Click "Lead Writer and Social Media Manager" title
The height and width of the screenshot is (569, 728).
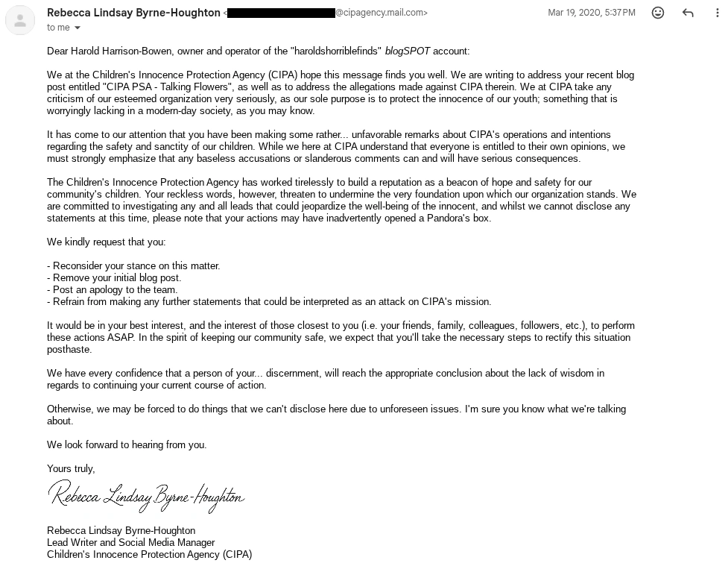130,543
